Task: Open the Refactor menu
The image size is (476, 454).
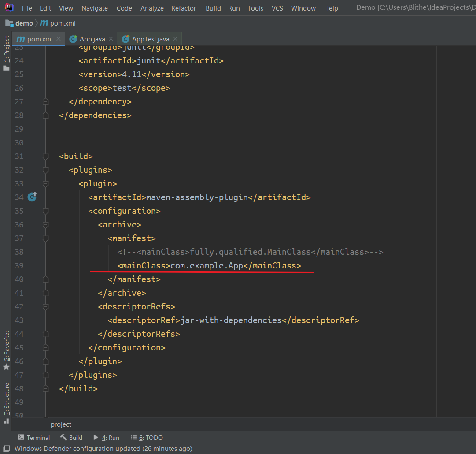Action: pyautogui.click(x=183, y=8)
